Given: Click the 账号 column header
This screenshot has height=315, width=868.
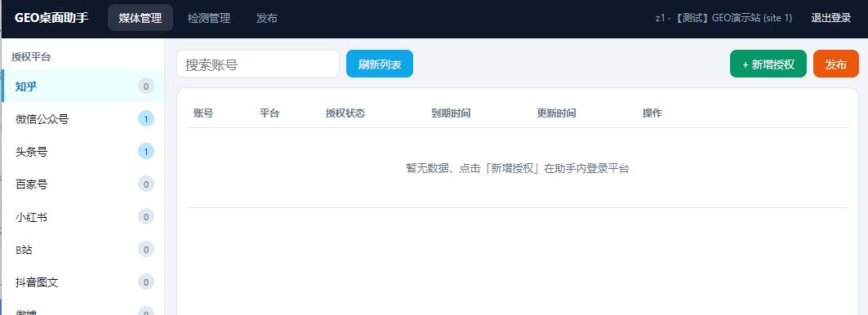Looking at the screenshot, I should [203, 113].
